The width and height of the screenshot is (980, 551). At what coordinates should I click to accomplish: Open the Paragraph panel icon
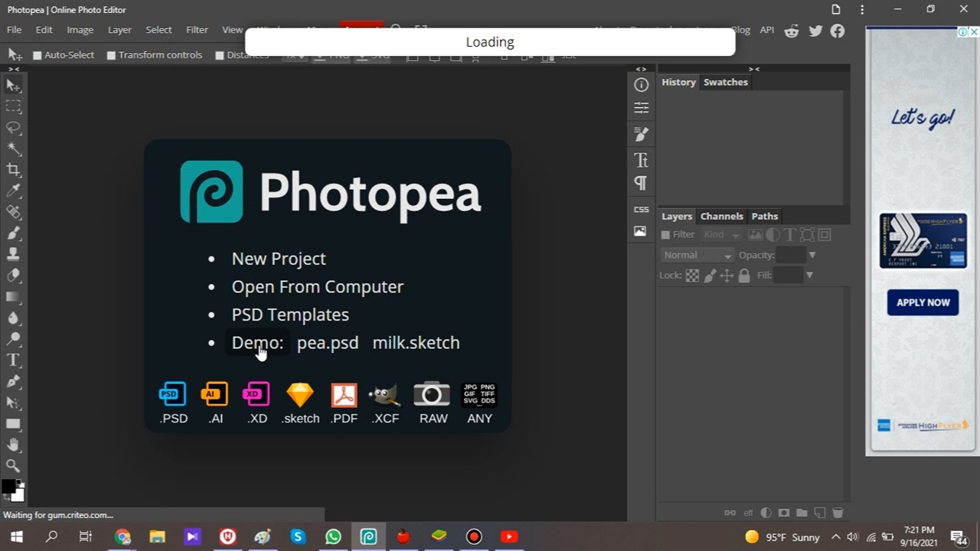coord(641,183)
